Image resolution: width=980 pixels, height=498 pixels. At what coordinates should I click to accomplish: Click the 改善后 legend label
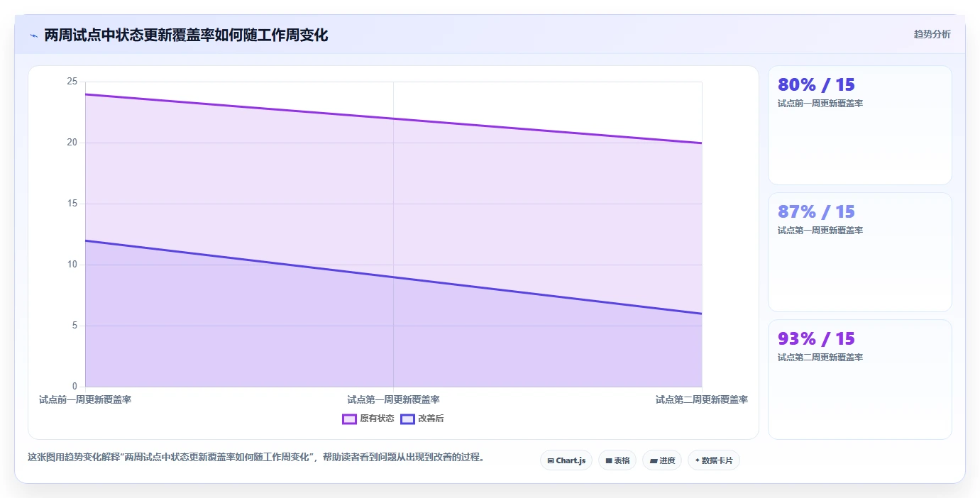pos(431,419)
